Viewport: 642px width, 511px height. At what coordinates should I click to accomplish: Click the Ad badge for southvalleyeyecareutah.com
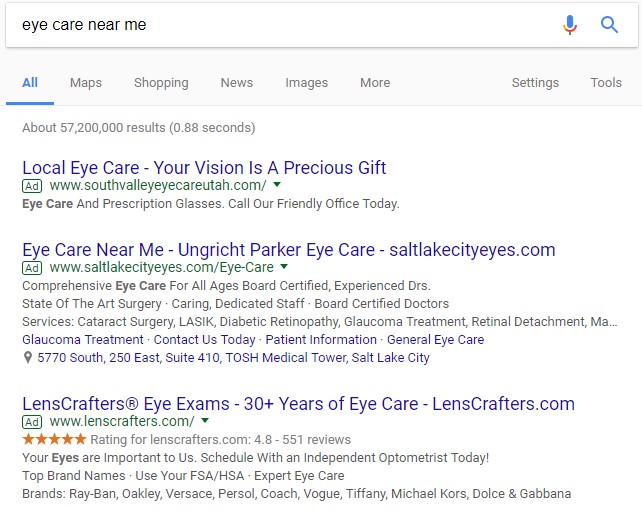[x=32, y=186]
